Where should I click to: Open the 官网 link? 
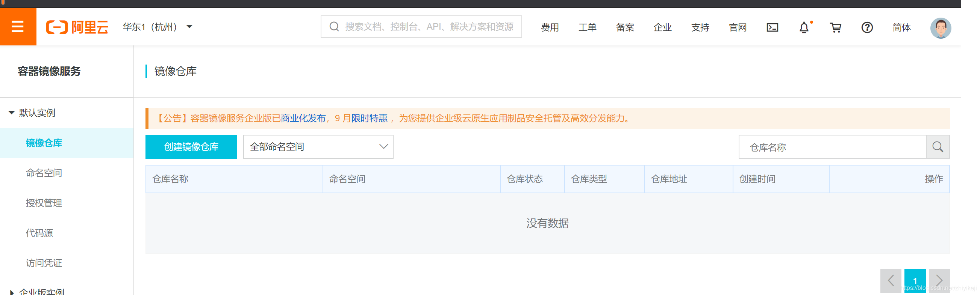(x=738, y=27)
